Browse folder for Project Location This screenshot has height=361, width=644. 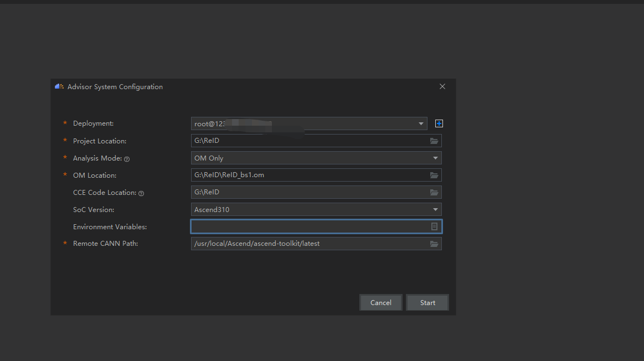click(x=434, y=141)
